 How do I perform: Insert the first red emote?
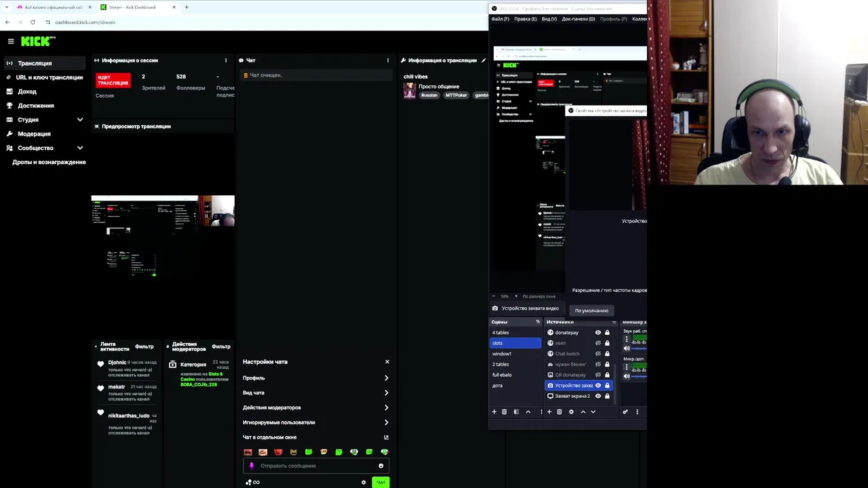(x=248, y=452)
